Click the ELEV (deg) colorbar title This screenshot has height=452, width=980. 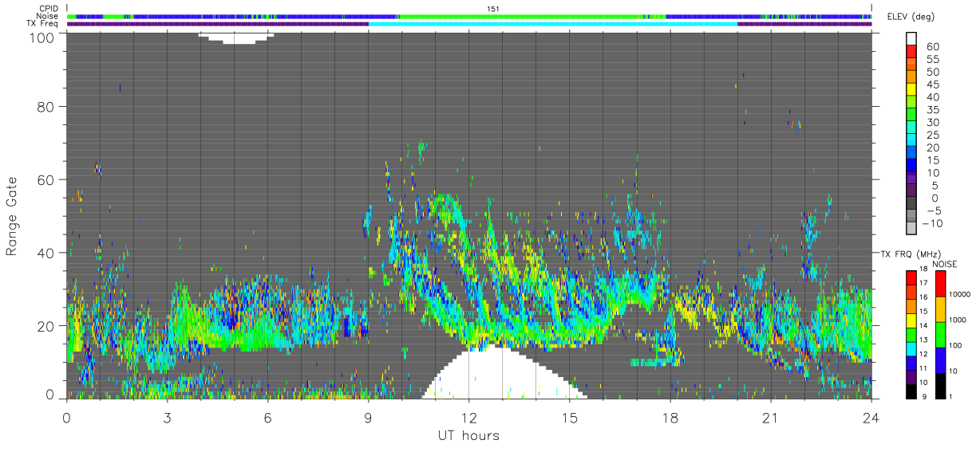pos(911,17)
